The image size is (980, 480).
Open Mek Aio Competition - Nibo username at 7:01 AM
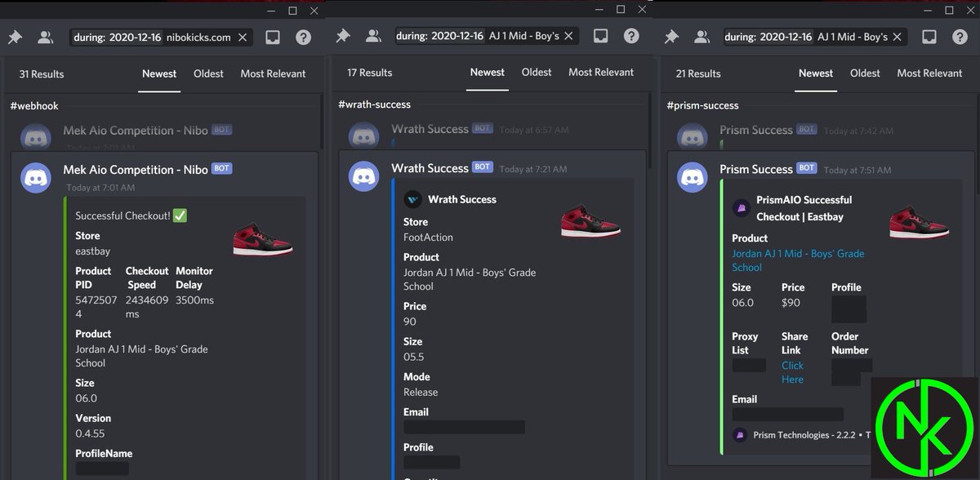[136, 170]
